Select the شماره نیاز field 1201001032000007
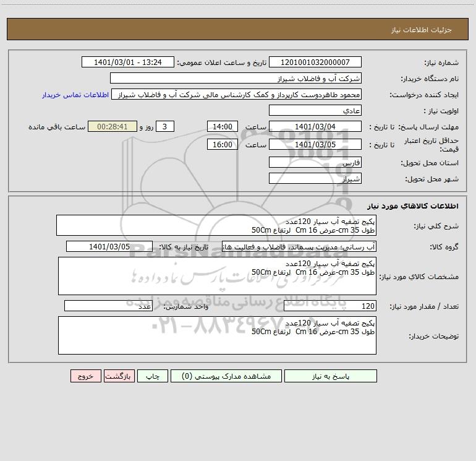This screenshot has height=461, width=476. coord(315,62)
